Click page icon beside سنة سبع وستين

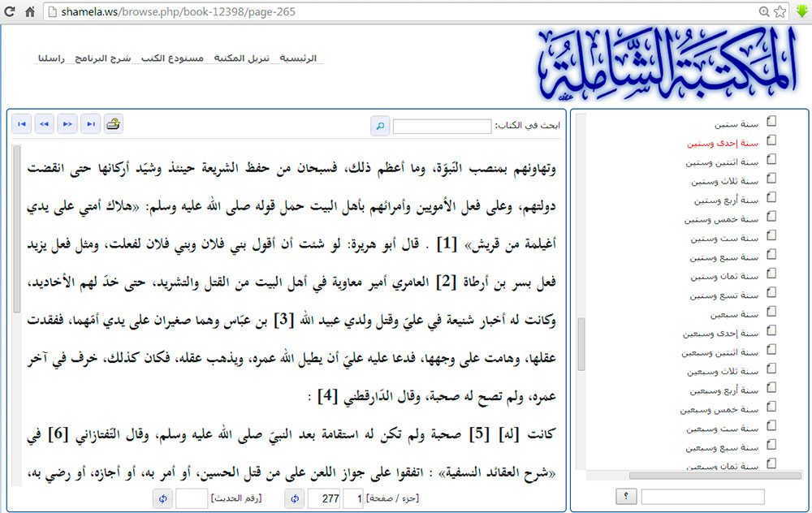[x=771, y=255]
